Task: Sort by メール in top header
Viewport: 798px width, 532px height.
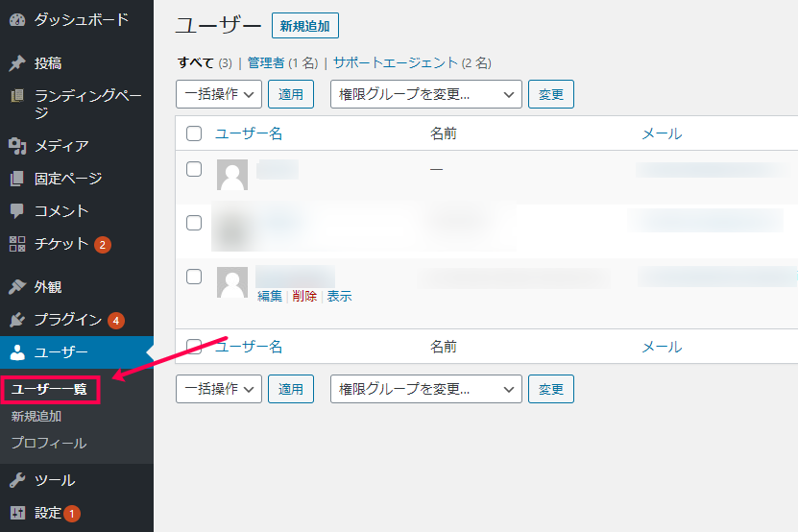Action: tap(662, 133)
